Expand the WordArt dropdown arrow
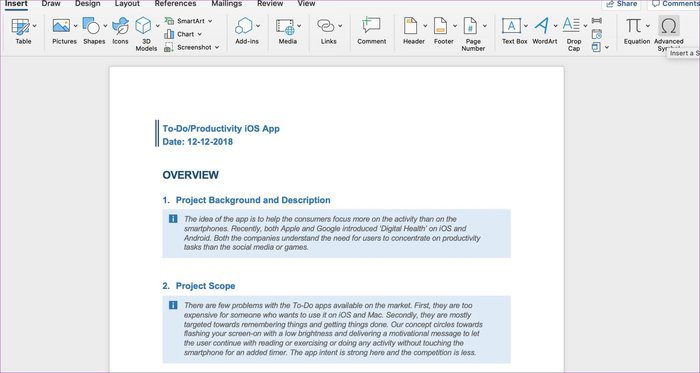 pos(555,26)
